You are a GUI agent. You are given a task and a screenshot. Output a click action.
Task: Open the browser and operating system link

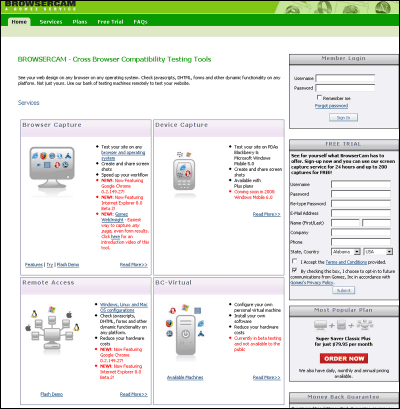click(x=123, y=155)
